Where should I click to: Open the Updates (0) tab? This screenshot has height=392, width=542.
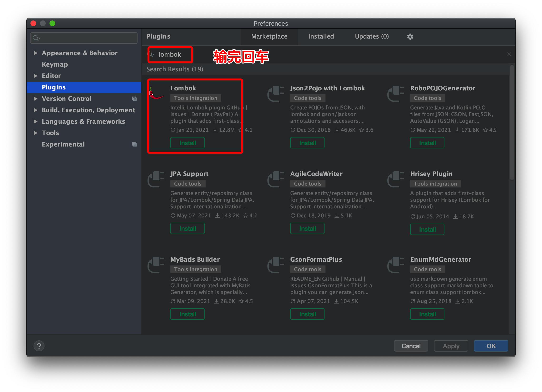pyautogui.click(x=372, y=37)
